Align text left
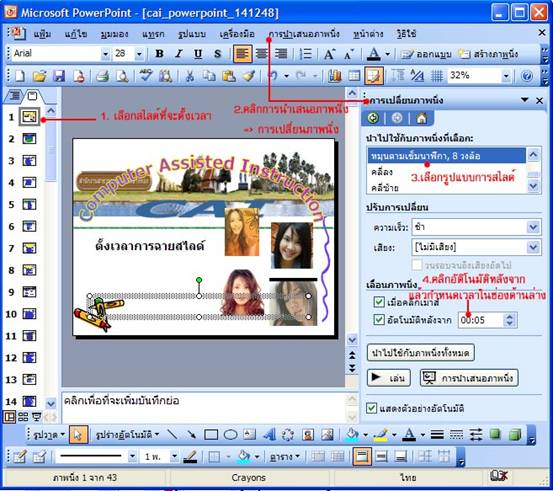Image resolution: width=553 pixels, height=491 pixels. coord(242,54)
